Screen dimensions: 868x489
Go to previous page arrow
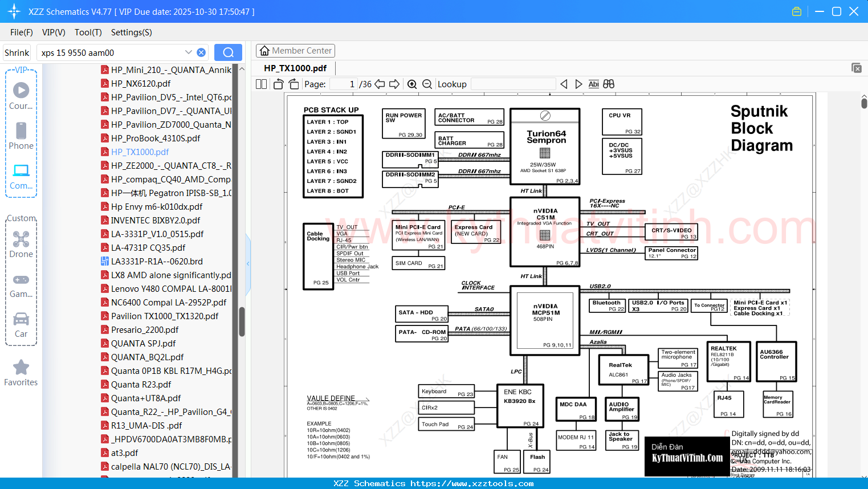(380, 84)
